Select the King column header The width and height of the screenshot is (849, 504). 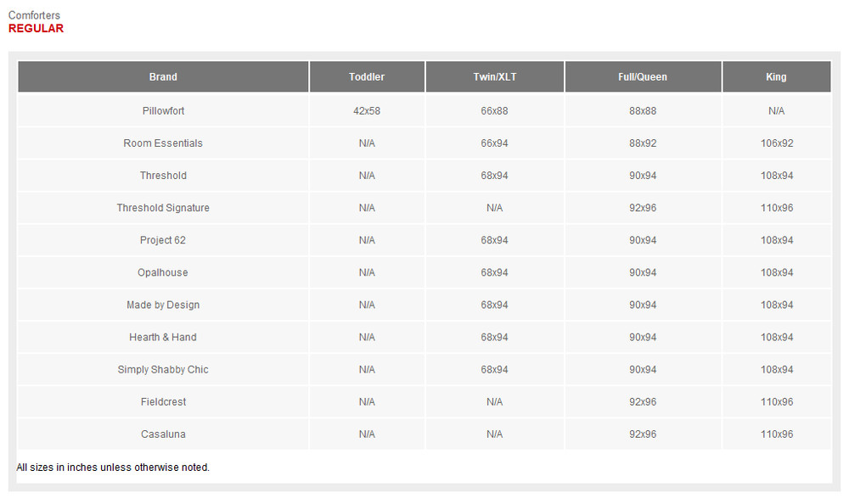tap(776, 76)
